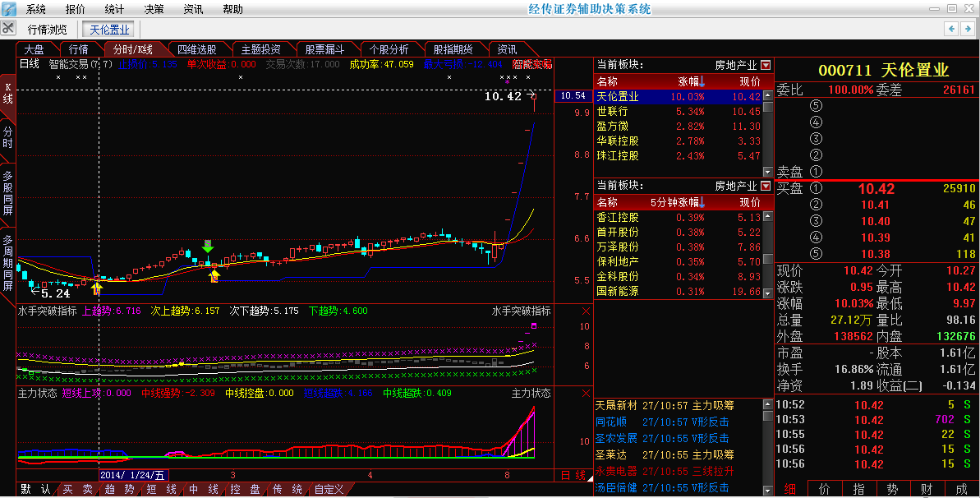Click the 涨幅 sort arrow in top list
Image resolution: width=980 pixels, height=498 pixels.
click(x=702, y=81)
